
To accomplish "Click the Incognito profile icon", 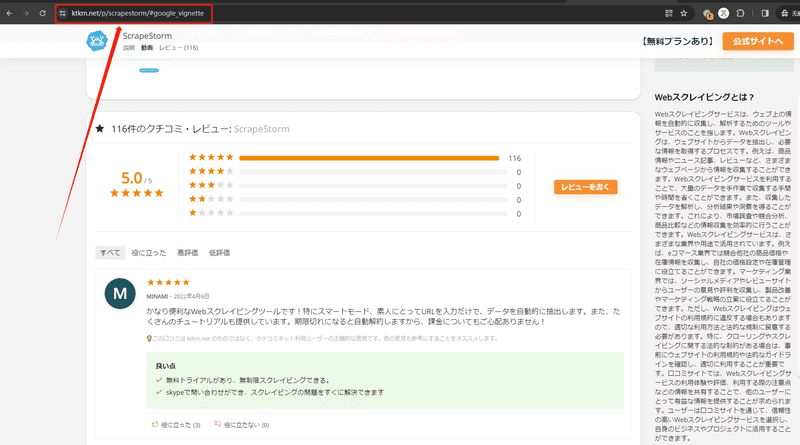I will click(784, 13).
